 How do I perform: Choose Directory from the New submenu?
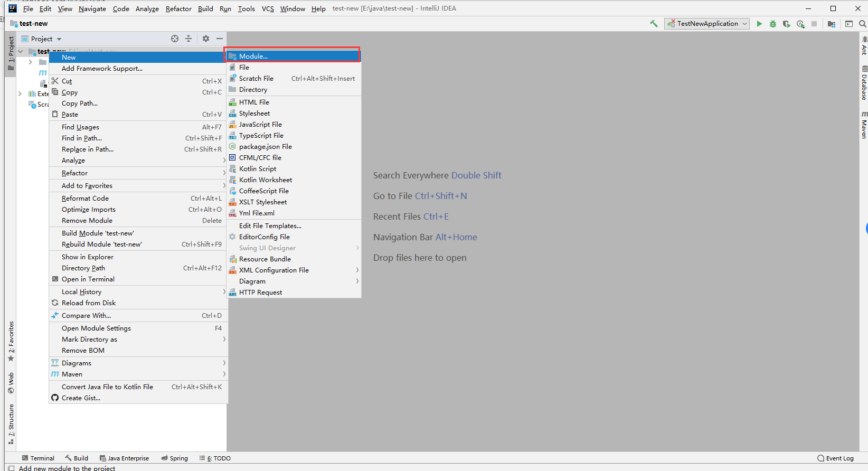click(x=294, y=90)
